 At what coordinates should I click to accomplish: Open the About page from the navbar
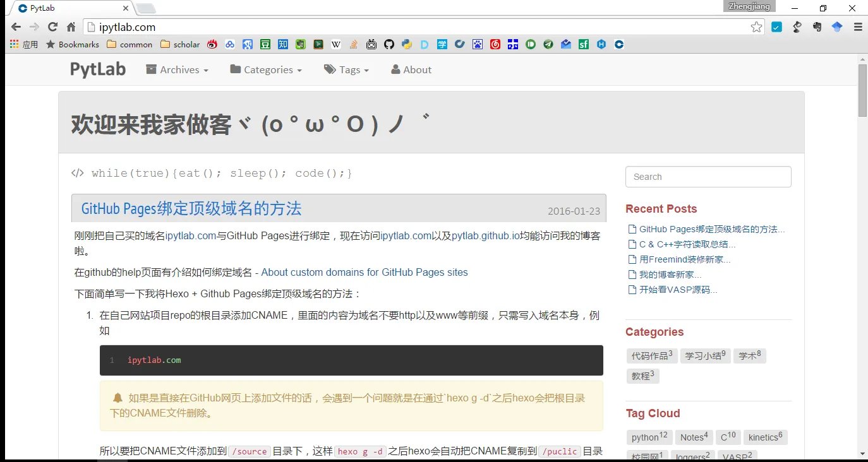(411, 69)
